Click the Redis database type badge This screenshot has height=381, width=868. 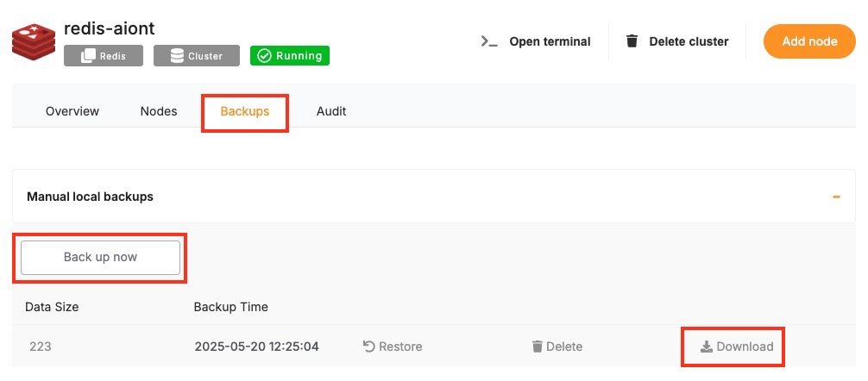pyautogui.click(x=103, y=56)
